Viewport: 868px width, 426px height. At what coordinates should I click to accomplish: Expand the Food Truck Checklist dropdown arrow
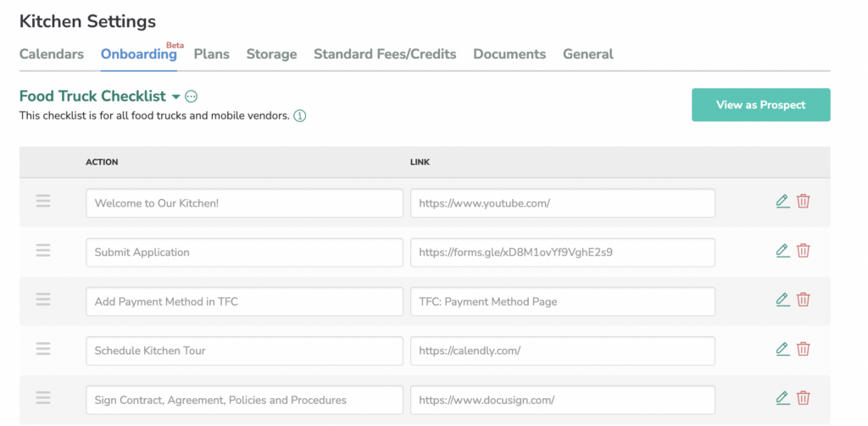point(176,97)
